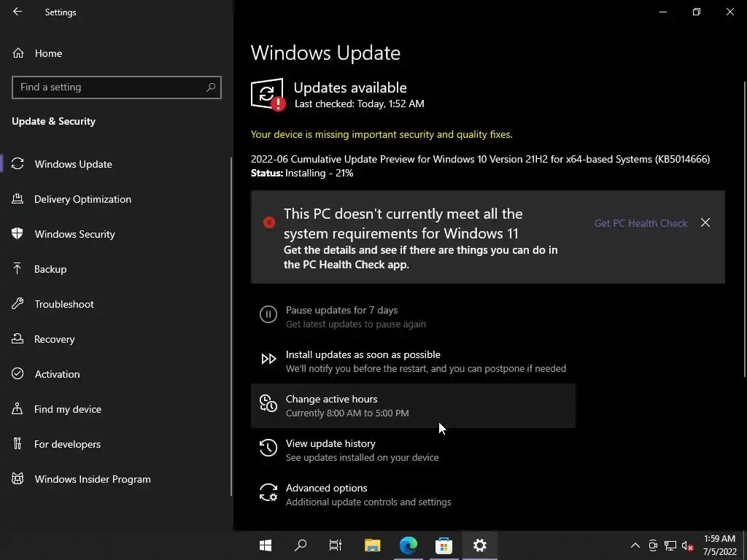This screenshot has width=747, height=560.
Task: Open Task View from the taskbar
Action: pyautogui.click(x=336, y=545)
